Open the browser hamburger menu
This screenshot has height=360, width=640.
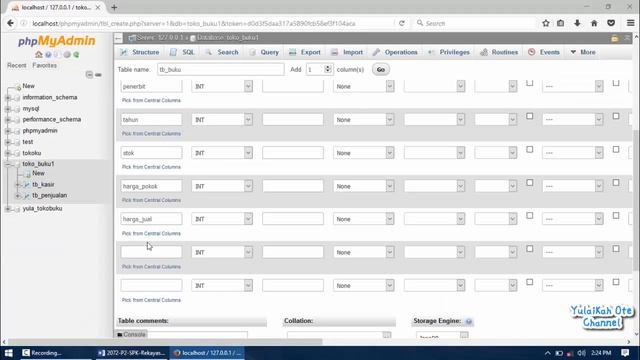pos(631,23)
